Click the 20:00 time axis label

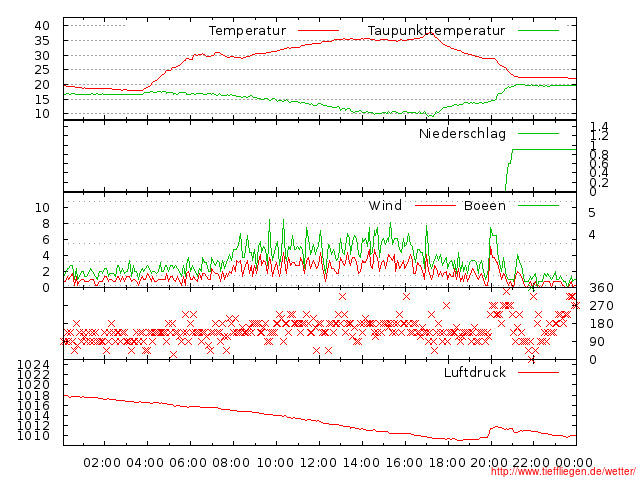click(489, 463)
